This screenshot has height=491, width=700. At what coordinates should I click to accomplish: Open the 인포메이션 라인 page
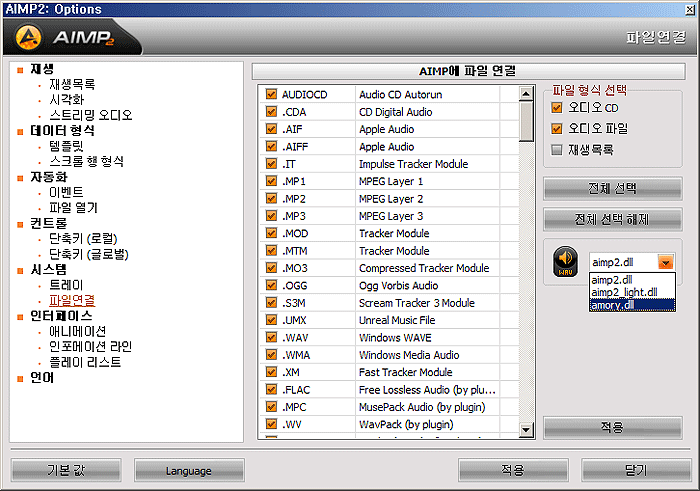pyautogui.click(x=91, y=347)
